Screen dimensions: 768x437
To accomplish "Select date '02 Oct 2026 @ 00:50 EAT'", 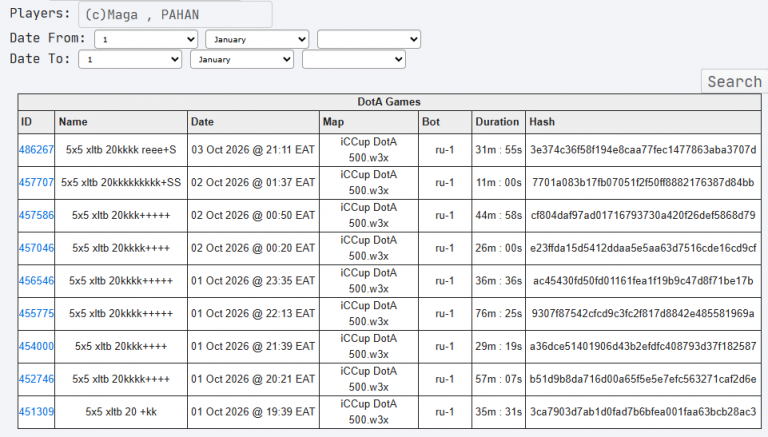I will [x=253, y=215].
